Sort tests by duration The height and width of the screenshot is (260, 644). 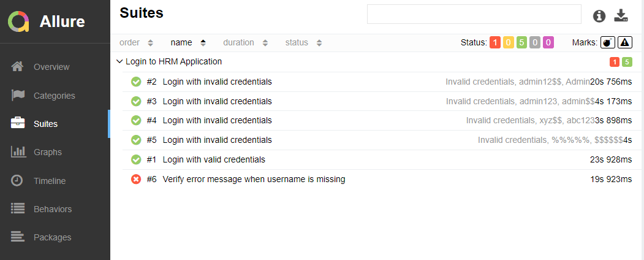(x=245, y=42)
